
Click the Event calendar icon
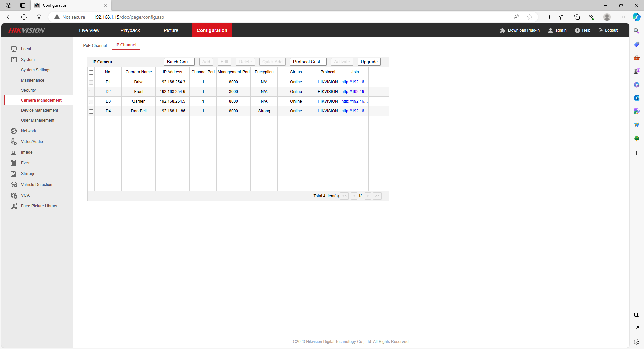pyautogui.click(x=14, y=163)
